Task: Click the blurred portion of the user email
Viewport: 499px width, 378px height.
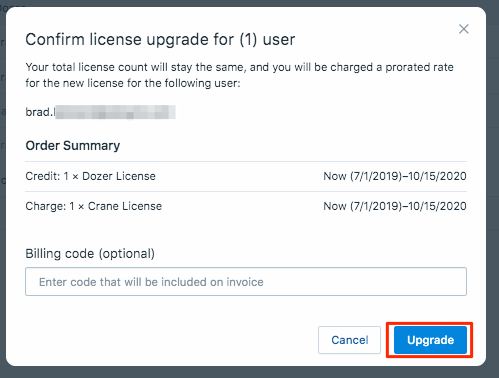Action: [115, 112]
